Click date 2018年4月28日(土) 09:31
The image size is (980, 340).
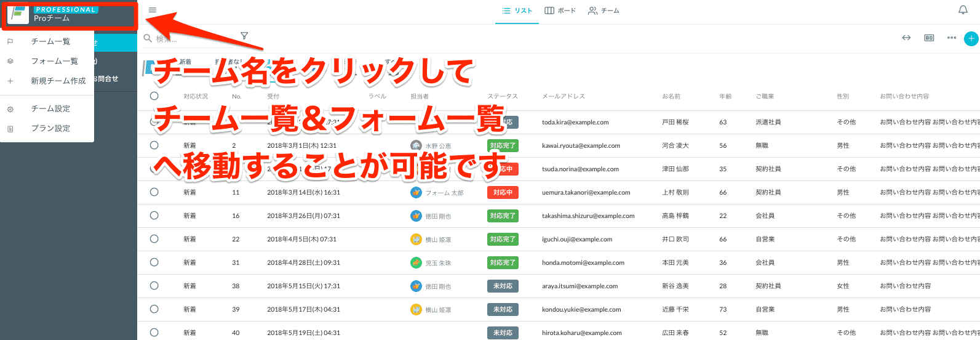[x=303, y=263]
